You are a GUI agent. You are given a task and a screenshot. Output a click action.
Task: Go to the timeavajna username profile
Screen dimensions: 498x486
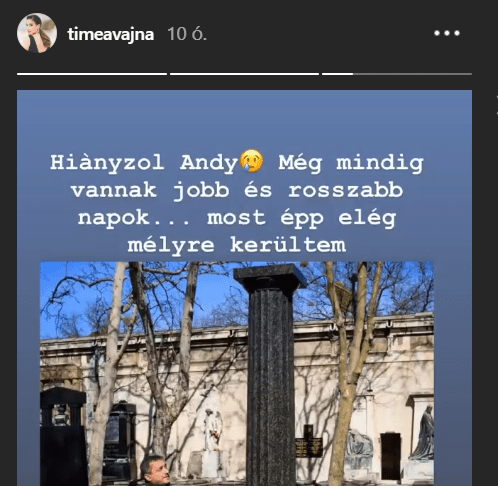[111, 34]
